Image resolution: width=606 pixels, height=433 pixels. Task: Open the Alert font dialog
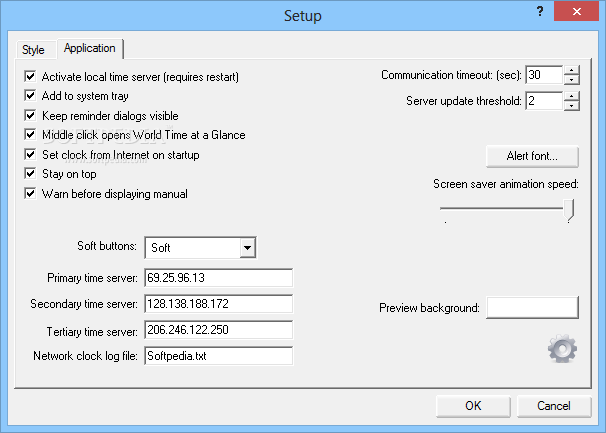pyautogui.click(x=532, y=156)
